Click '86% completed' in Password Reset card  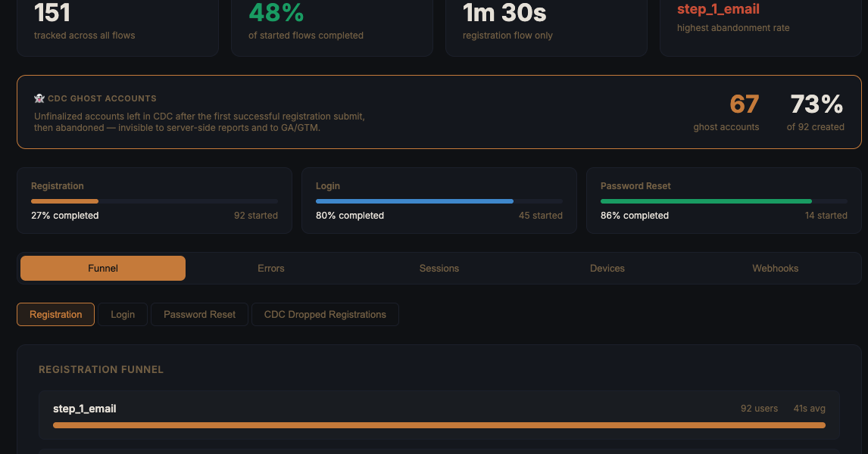click(x=635, y=216)
